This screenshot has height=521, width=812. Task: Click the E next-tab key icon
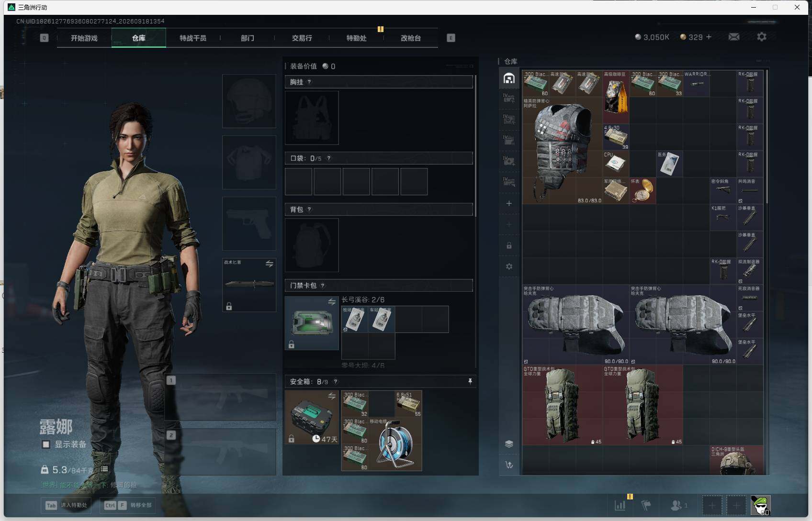(x=451, y=38)
